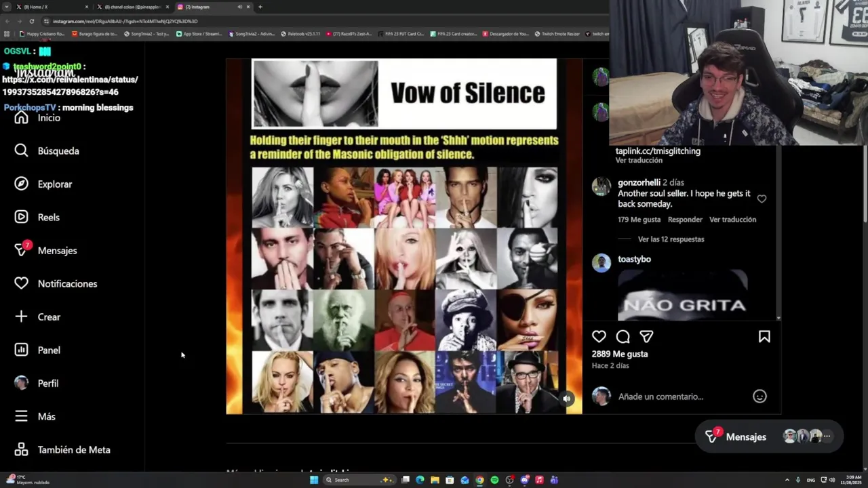Image resolution: width=868 pixels, height=488 pixels.
Task: Open Descargador de You... bookmark
Action: click(506, 34)
